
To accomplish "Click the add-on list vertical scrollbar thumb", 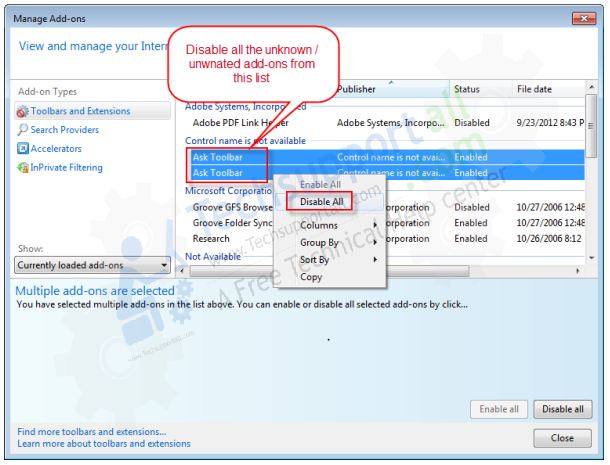I will click(591, 126).
